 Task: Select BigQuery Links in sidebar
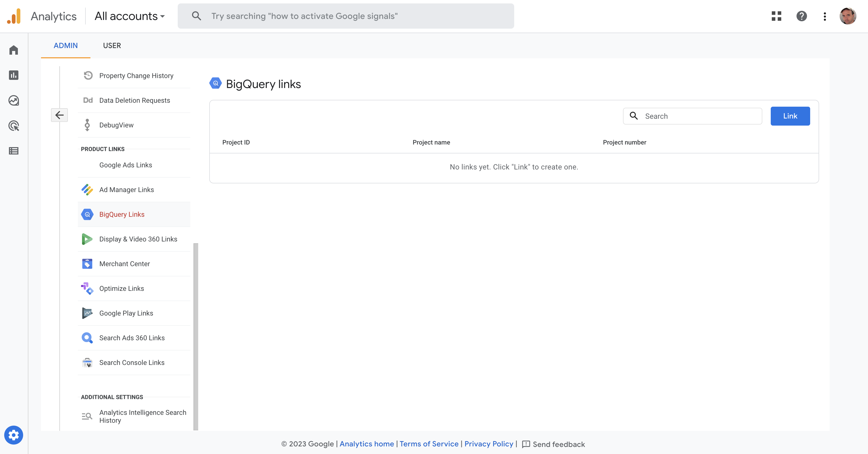[134, 214]
